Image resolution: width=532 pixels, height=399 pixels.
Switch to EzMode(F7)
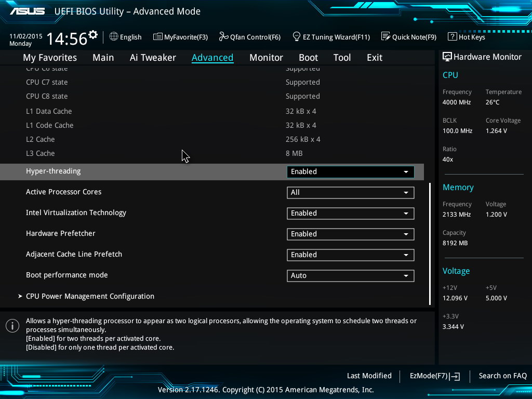(434, 376)
